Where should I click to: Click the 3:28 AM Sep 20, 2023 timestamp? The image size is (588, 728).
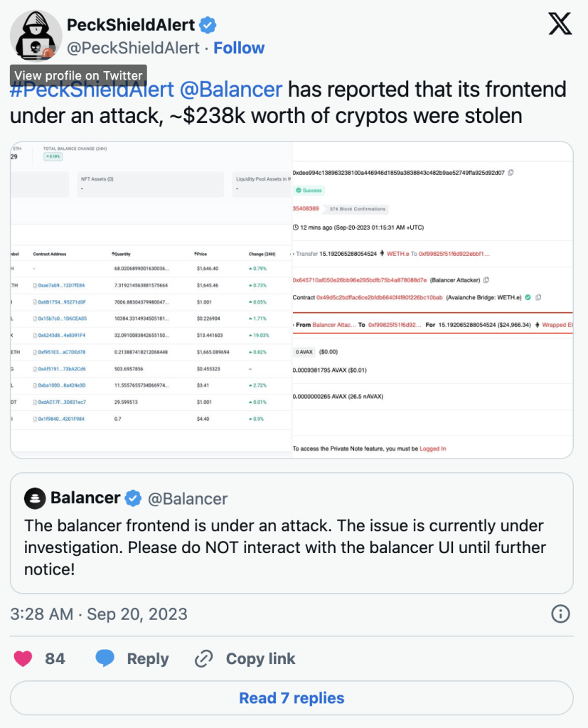99,614
